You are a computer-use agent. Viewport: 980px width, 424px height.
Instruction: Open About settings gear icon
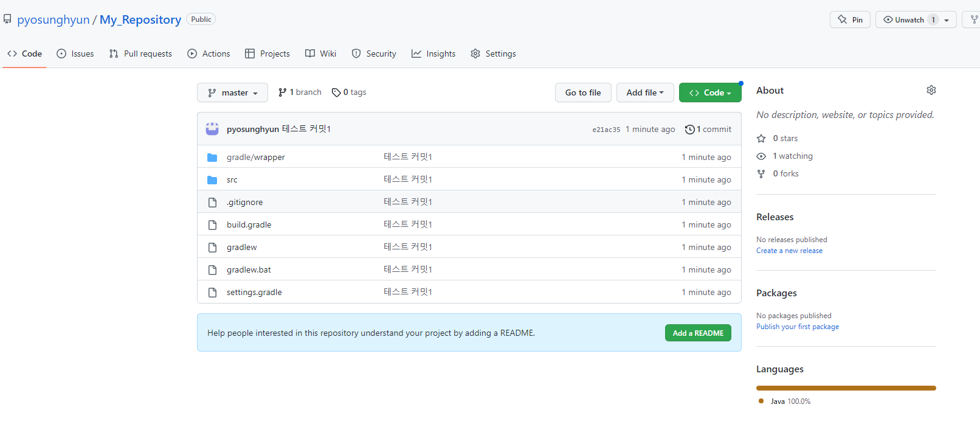[x=931, y=90]
